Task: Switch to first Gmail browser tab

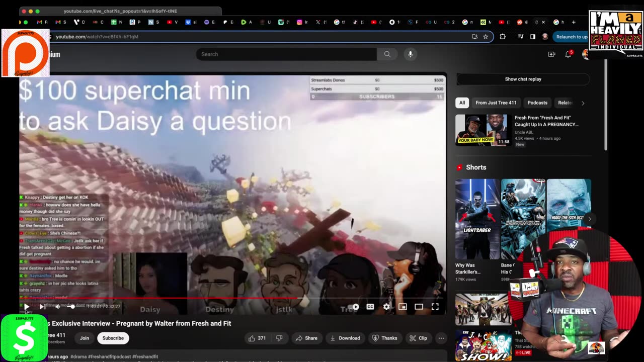Action: pos(42,22)
